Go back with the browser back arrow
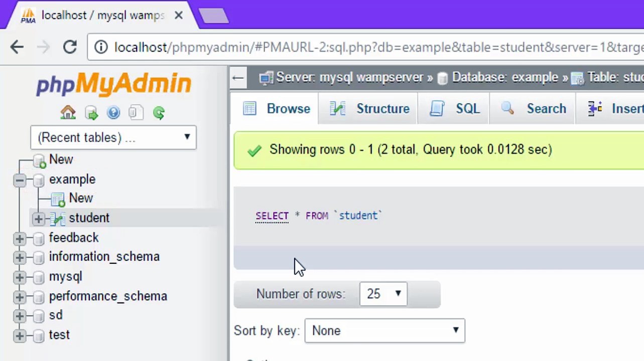 pyautogui.click(x=17, y=47)
